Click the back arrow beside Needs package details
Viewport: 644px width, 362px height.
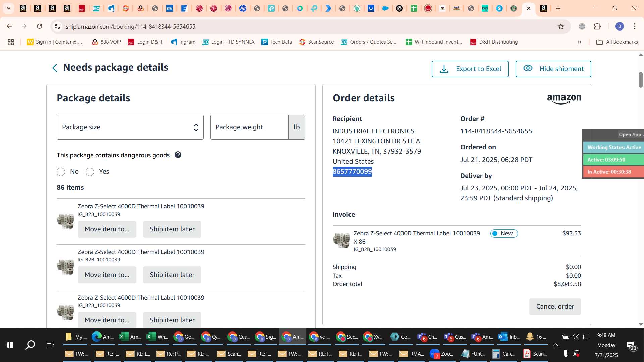[x=55, y=68]
